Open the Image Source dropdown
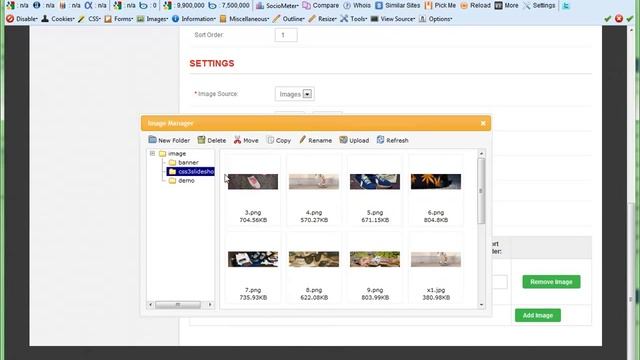The width and height of the screenshot is (640, 360). [x=294, y=94]
